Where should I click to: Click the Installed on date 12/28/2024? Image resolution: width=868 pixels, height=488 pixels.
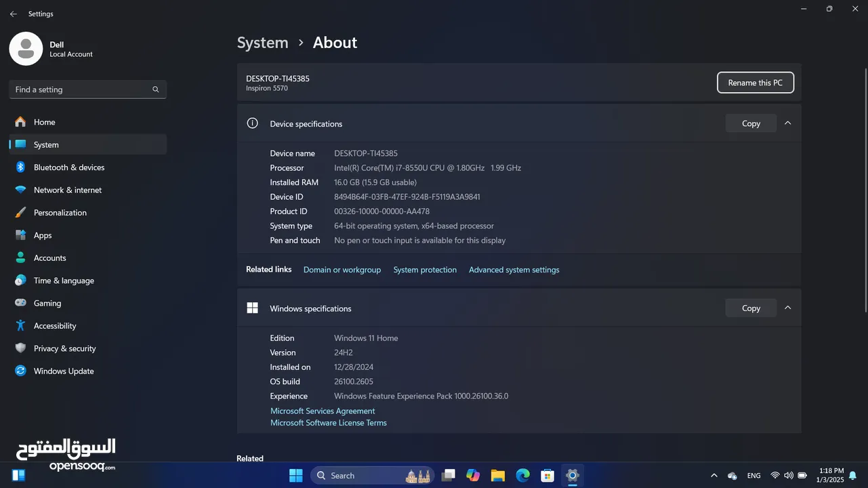(354, 367)
